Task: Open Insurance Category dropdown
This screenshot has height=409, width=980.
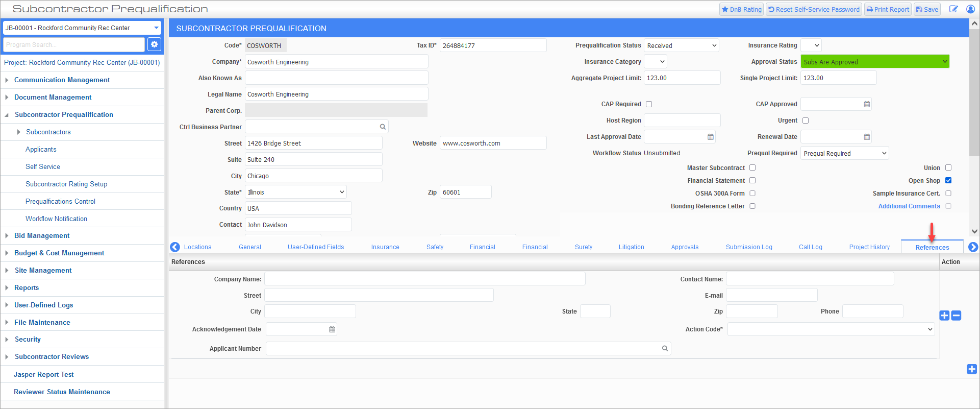Action: coord(655,62)
